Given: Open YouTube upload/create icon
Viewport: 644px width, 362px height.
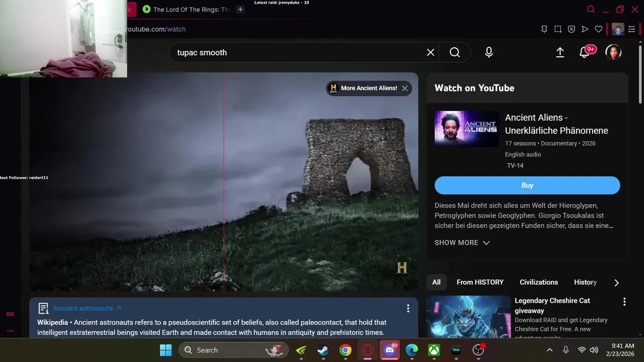Looking at the screenshot, I should click(560, 52).
